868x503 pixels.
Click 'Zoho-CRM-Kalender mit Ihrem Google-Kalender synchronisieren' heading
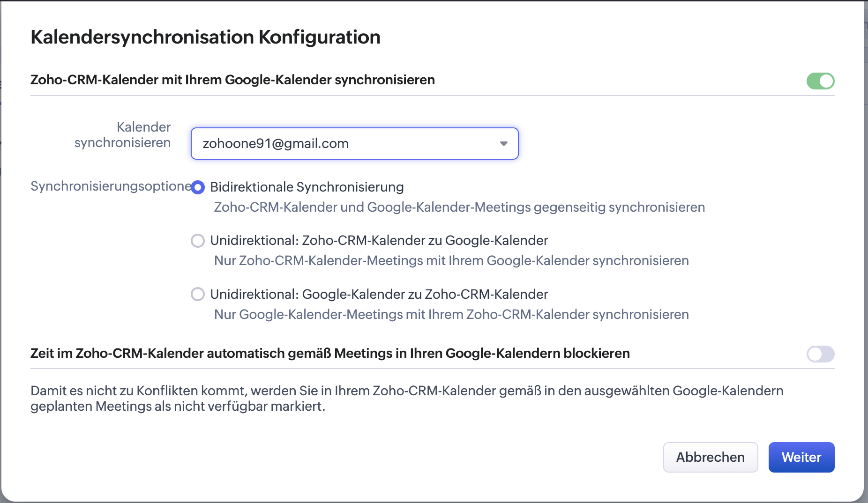[232, 80]
